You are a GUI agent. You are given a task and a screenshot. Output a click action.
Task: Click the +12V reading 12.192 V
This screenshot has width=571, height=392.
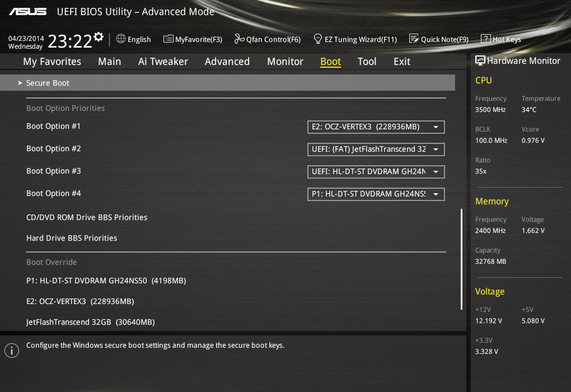coord(488,321)
